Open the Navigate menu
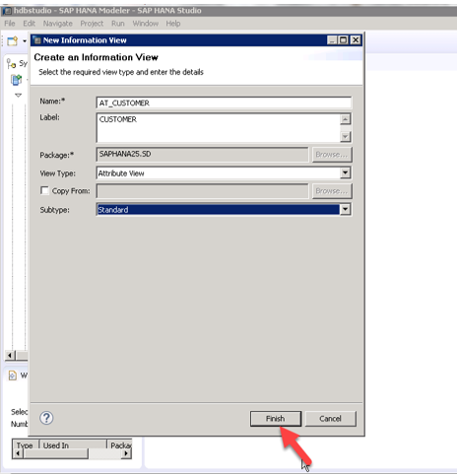Viewport: 457px width, 476px height. 58,24
